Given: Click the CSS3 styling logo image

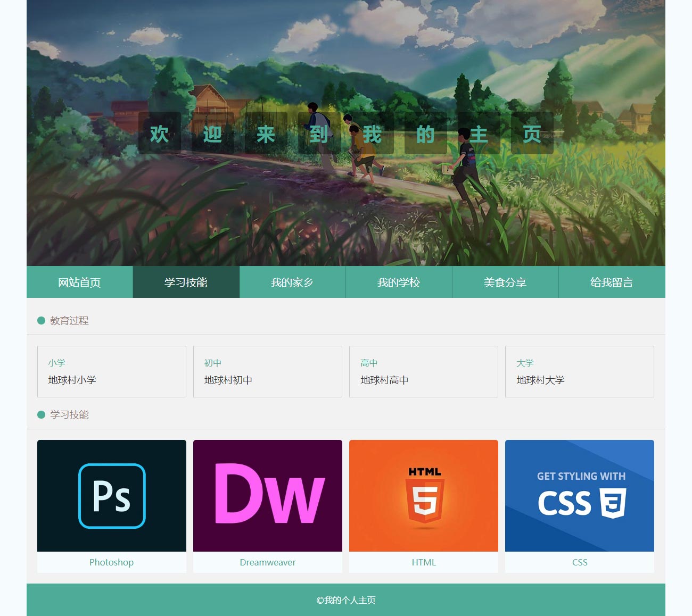Looking at the screenshot, I should click(580, 496).
